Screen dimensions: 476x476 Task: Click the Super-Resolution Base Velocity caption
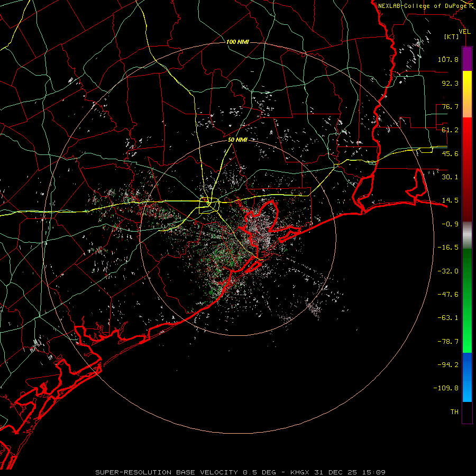241,472
